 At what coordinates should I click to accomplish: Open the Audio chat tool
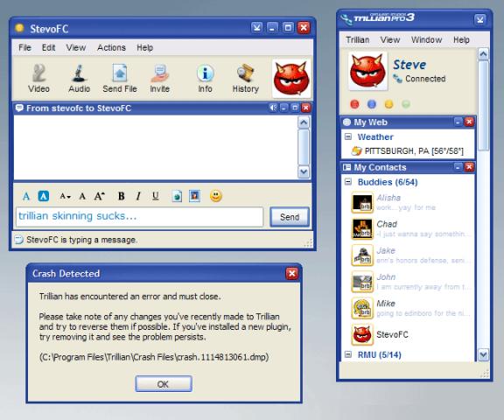point(79,79)
